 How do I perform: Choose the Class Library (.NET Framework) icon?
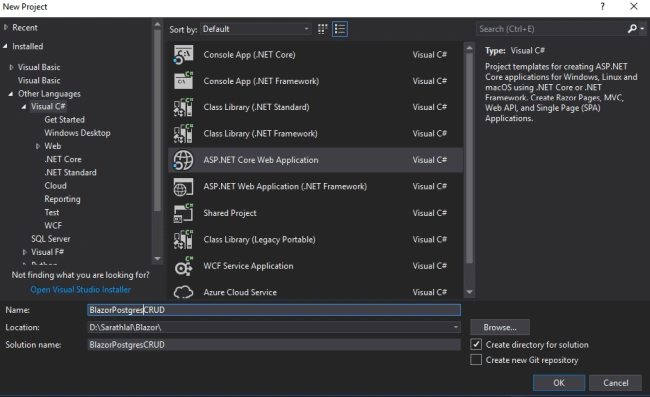point(183,134)
